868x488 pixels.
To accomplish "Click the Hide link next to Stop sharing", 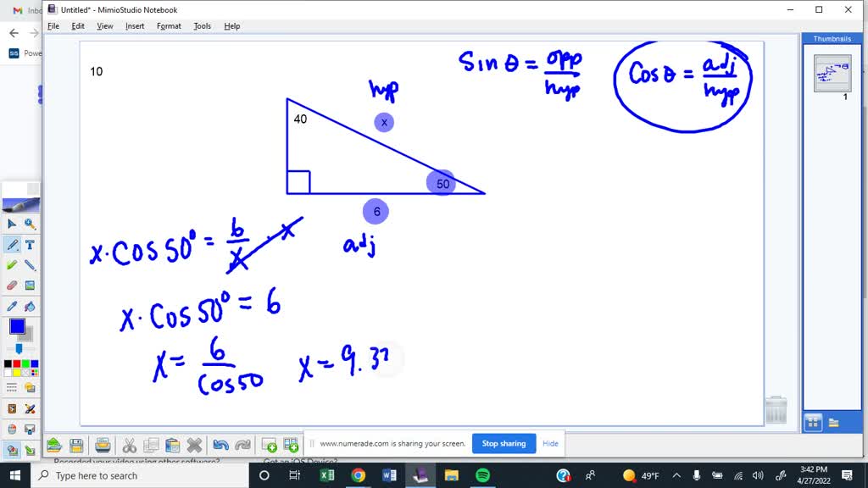I will pyautogui.click(x=550, y=443).
